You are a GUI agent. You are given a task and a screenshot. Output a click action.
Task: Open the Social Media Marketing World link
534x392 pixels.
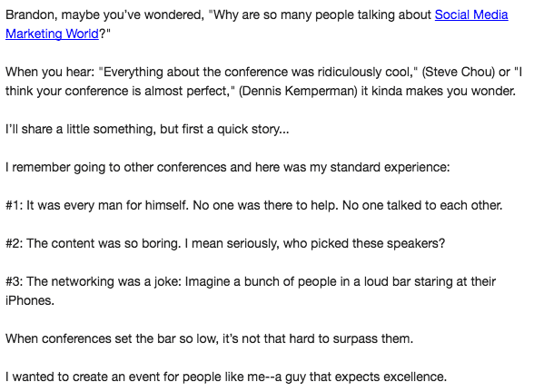coord(471,15)
